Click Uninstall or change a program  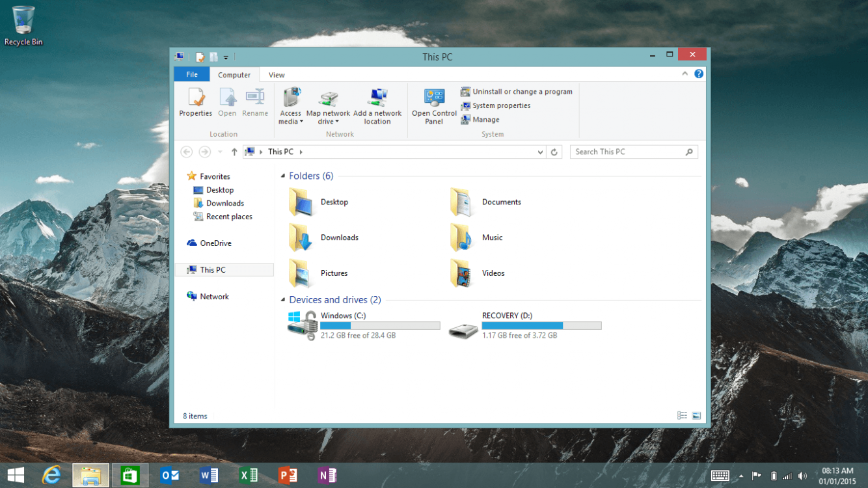[x=517, y=92]
